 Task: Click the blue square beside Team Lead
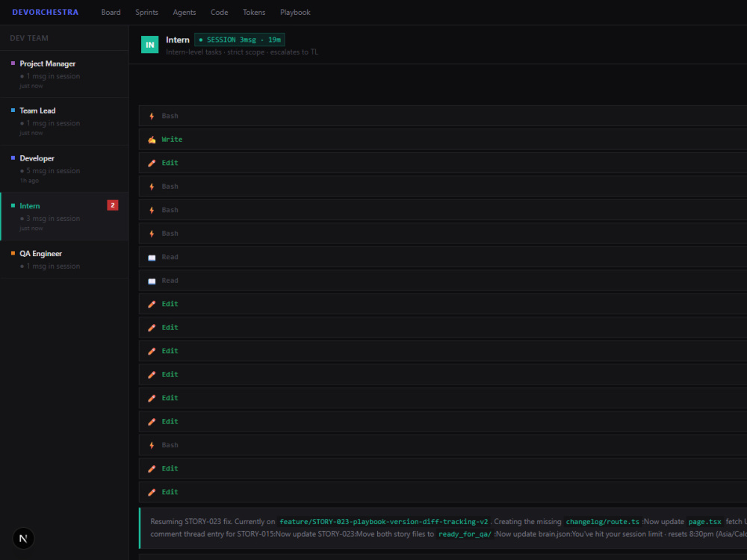click(13, 110)
